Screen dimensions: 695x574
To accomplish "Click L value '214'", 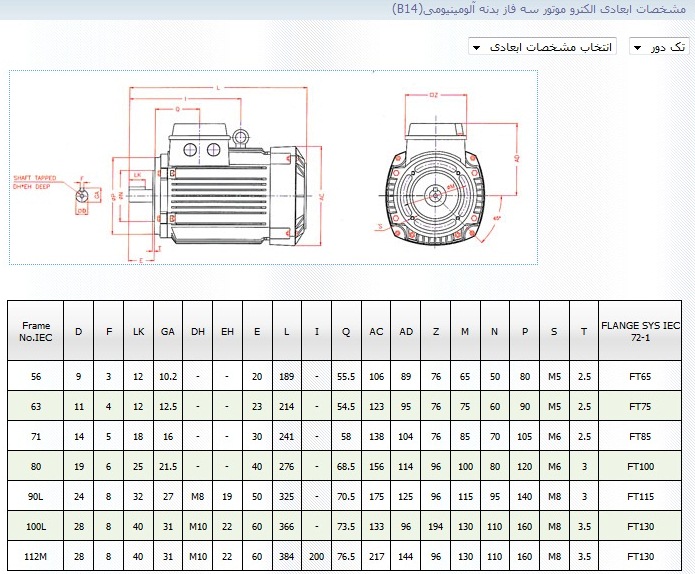I will coord(286,406).
